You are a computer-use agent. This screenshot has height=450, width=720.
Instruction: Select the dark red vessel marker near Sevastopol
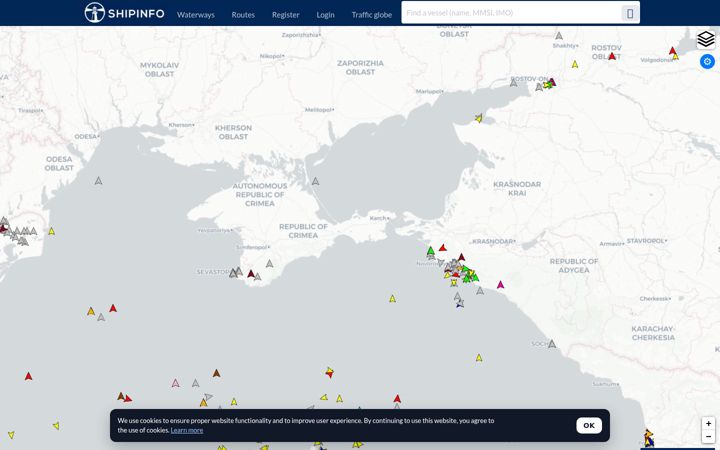(x=251, y=274)
